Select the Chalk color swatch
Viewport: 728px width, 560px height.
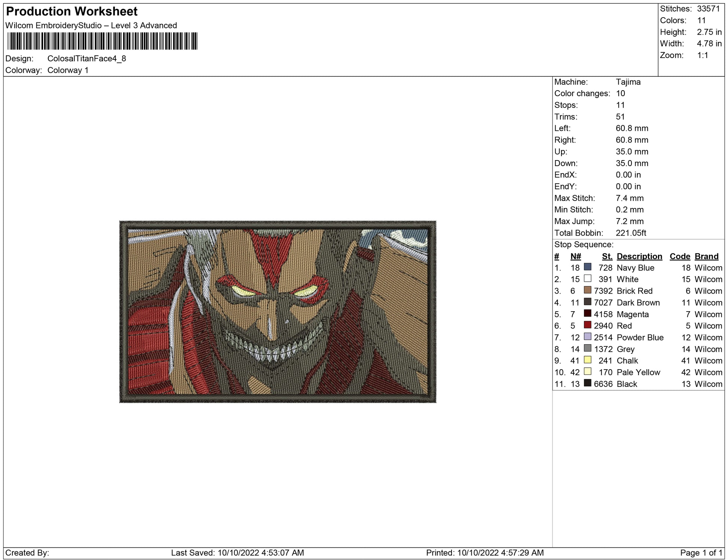coord(587,360)
